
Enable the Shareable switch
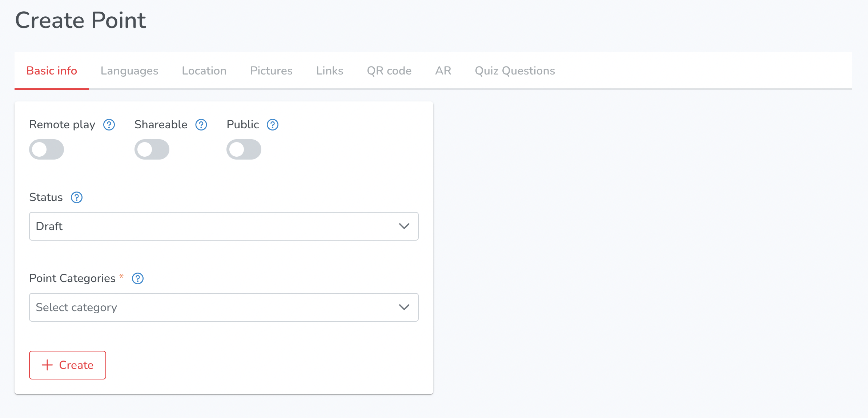[152, 149]
